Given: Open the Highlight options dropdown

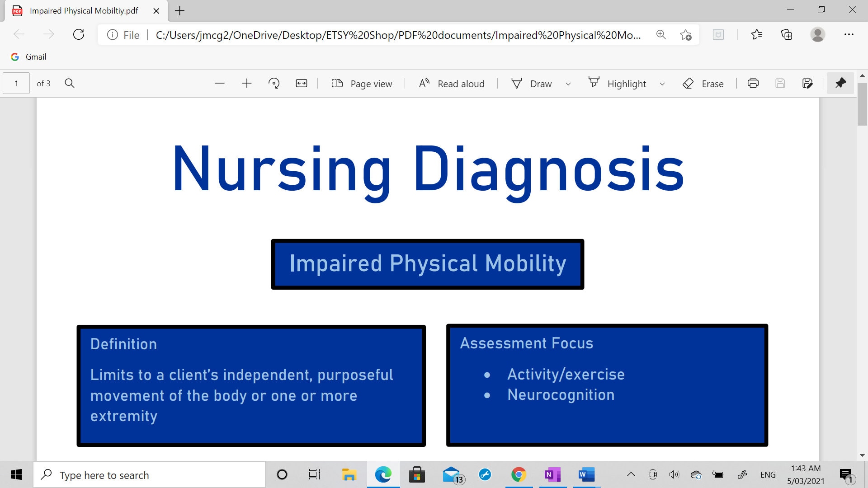Looking at the screenshot, I should pos(662,84).
